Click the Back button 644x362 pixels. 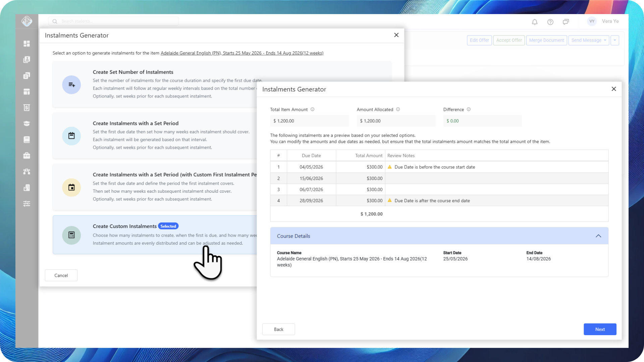(278, 329)
